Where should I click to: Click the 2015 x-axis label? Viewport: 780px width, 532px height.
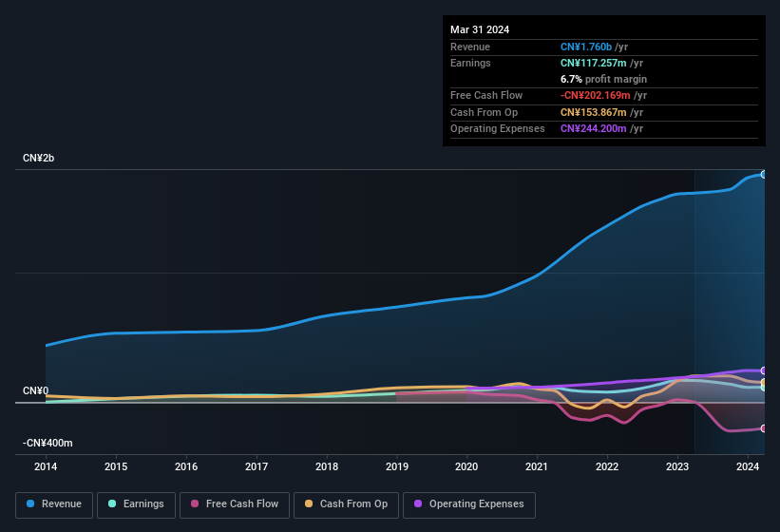click(x=116, y=466)
